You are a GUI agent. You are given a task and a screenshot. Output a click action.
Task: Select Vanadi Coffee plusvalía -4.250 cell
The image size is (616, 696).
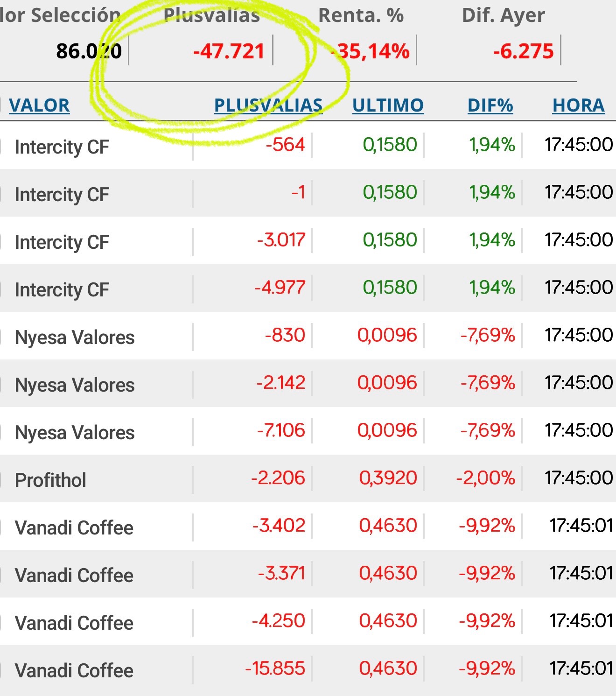tap(278, 621)
